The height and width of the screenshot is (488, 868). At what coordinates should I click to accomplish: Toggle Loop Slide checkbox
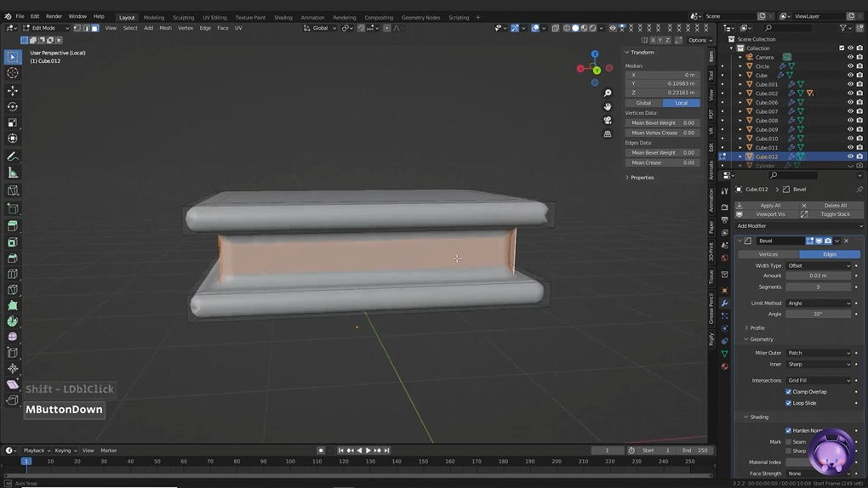click(x=788, y=403)
